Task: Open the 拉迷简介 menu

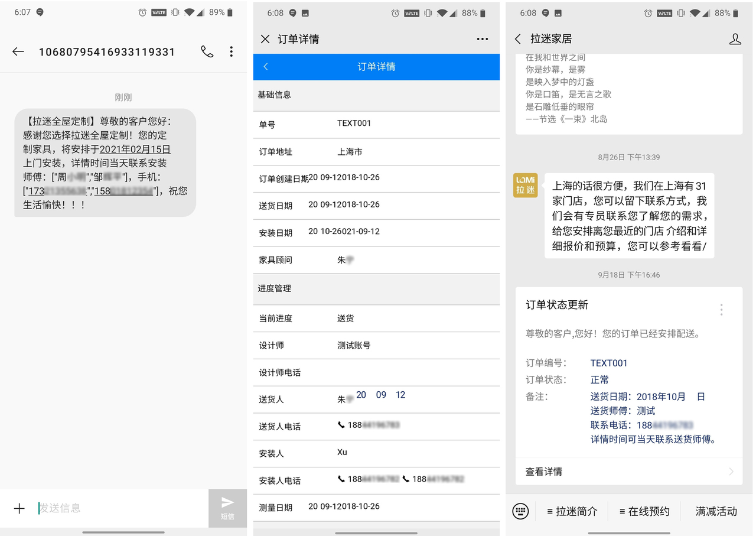Action: [572, 511]
